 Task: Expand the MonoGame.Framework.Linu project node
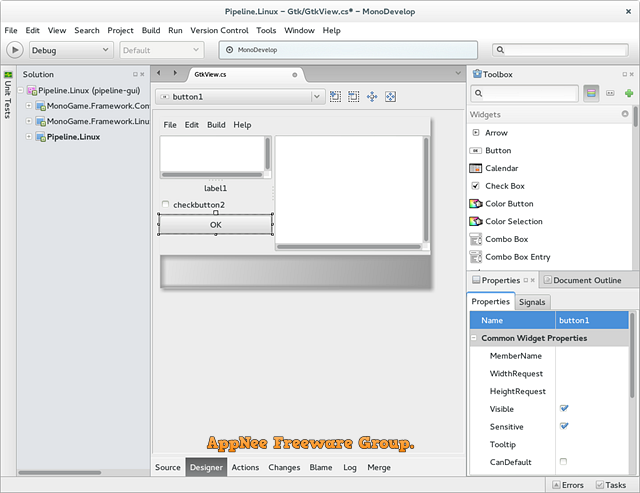point(29,121)
